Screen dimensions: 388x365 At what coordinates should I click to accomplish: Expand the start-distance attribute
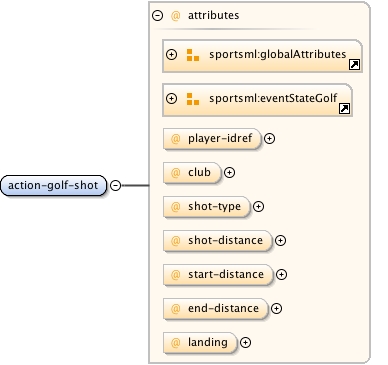pos(281,275)
